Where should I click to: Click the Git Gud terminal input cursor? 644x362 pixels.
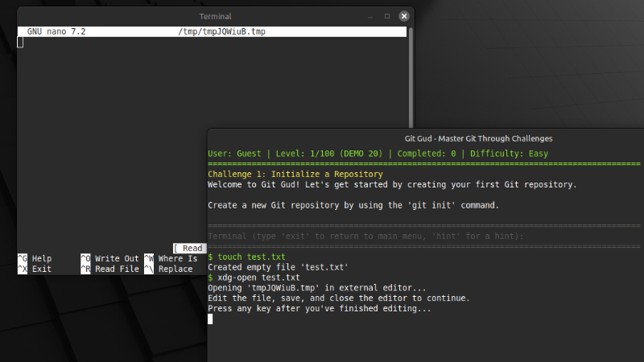click(210, 319)
